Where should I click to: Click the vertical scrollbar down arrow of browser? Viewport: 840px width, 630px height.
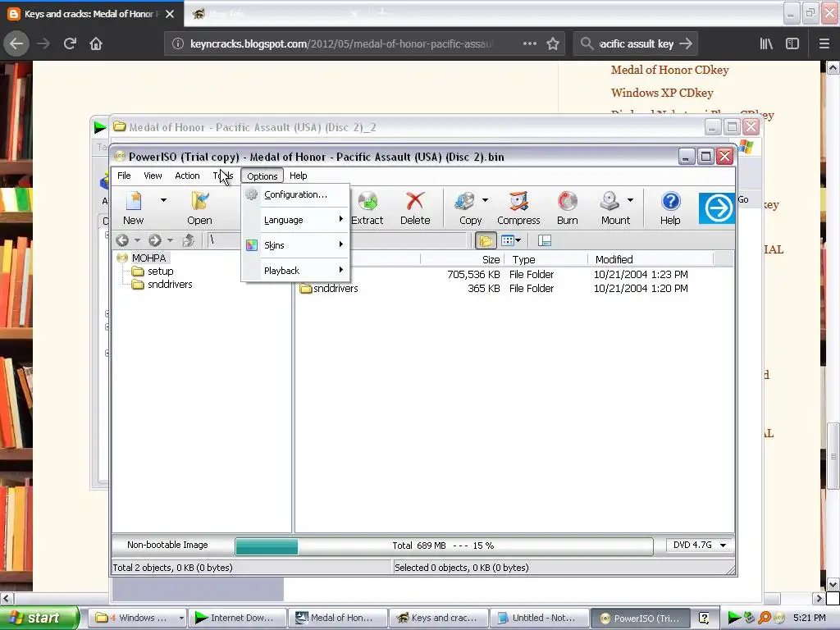(x=833, y=584)
